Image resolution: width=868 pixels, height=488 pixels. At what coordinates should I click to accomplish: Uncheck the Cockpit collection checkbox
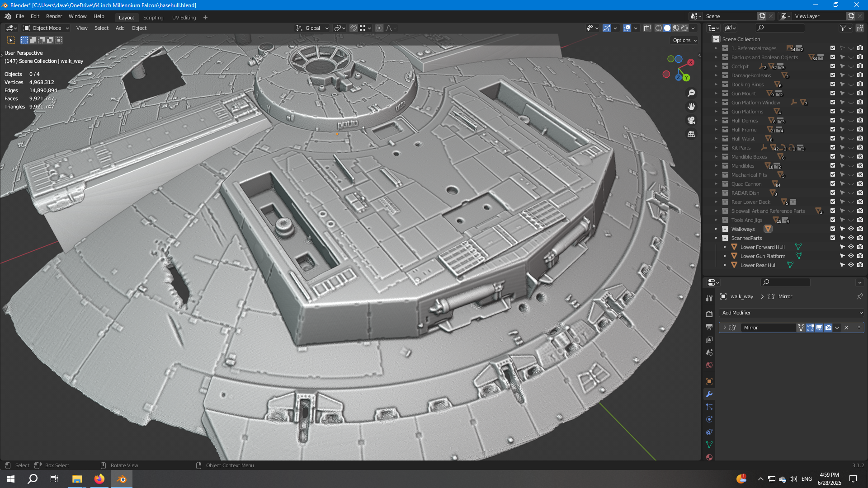click(x=833, y=66)
